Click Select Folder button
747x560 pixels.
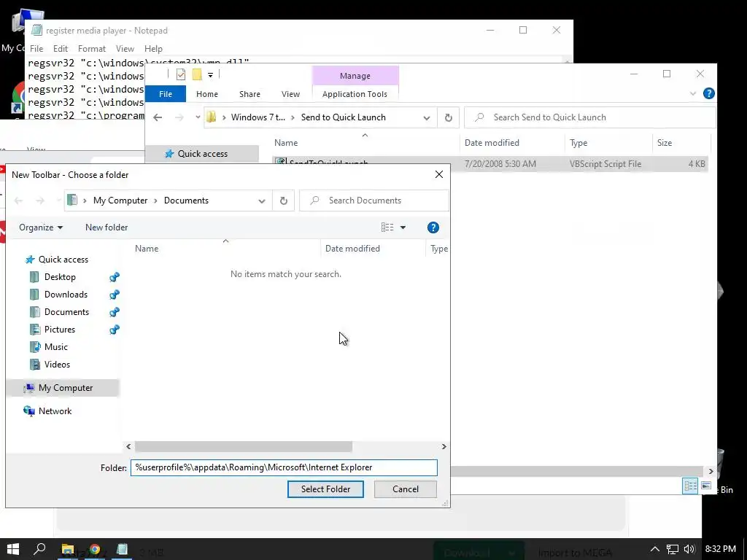[x=325, y=489]
